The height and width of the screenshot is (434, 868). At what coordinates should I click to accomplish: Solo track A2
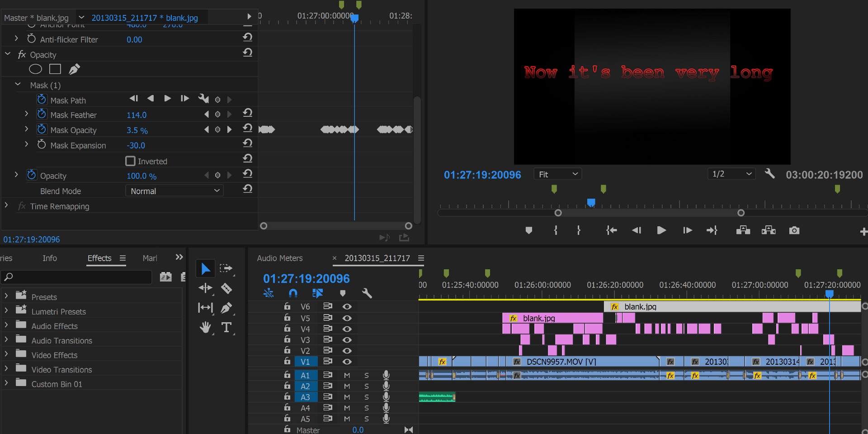coord(367,386)
